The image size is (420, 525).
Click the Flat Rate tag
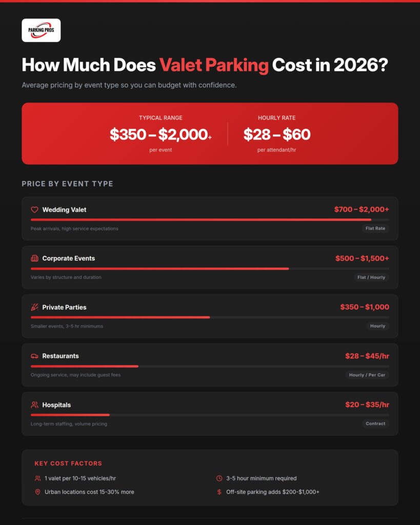click(x=375, y=228)
